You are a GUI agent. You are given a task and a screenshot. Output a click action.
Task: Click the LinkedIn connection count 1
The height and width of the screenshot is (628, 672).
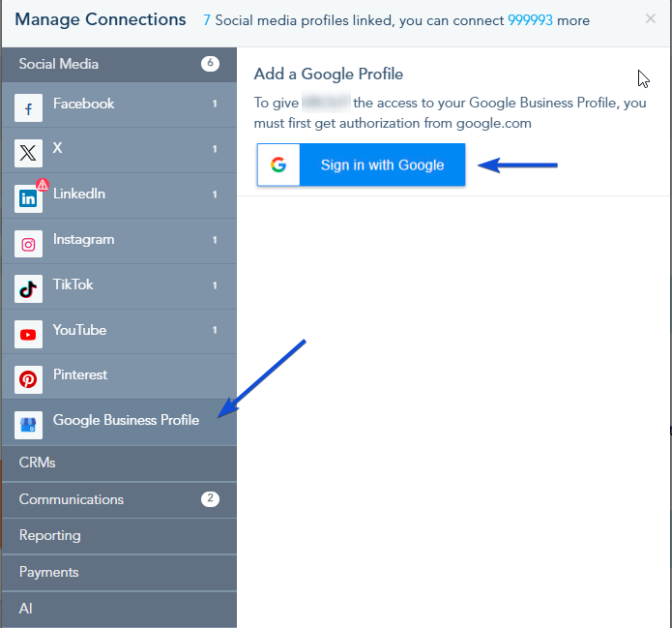pos(215,194)
